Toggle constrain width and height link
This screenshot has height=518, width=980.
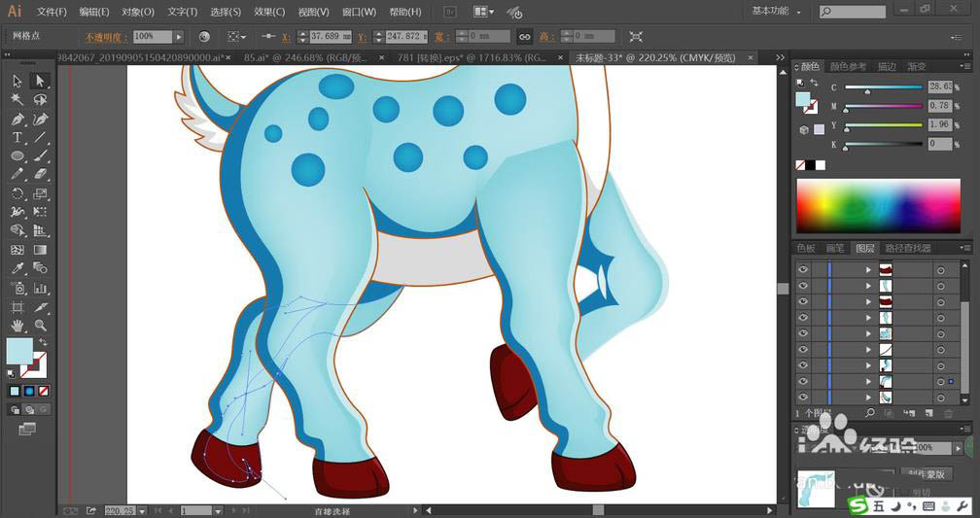click(524, 37)
